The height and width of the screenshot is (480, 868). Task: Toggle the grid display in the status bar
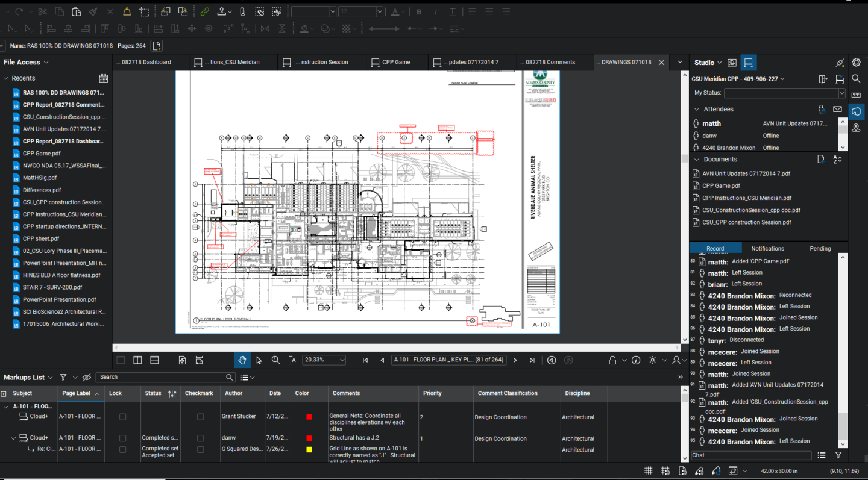click(x=648, y=470)
